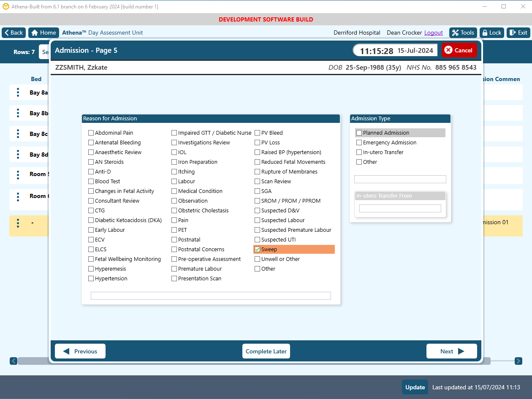Select Other admission type
Viewport: 532px width, 399px height.
point(359,162)
